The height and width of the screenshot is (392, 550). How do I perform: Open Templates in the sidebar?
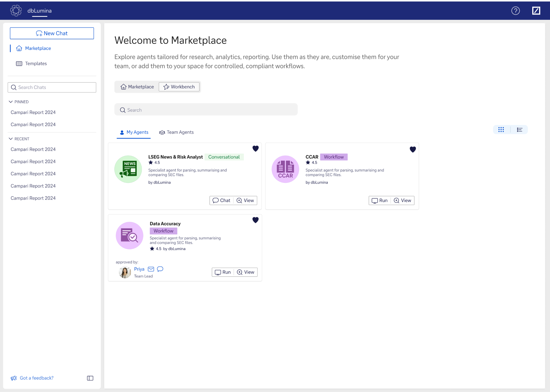point(36,64)
